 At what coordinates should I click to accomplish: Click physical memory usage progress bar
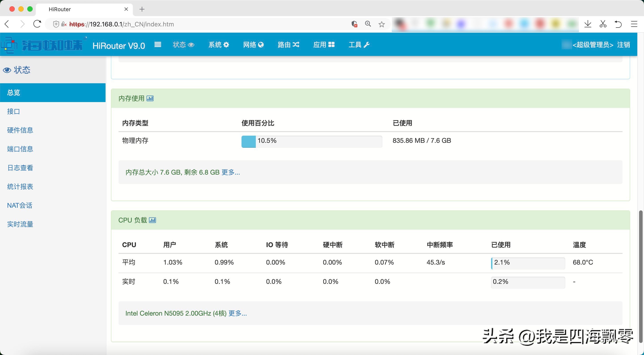tap(311, 142)
